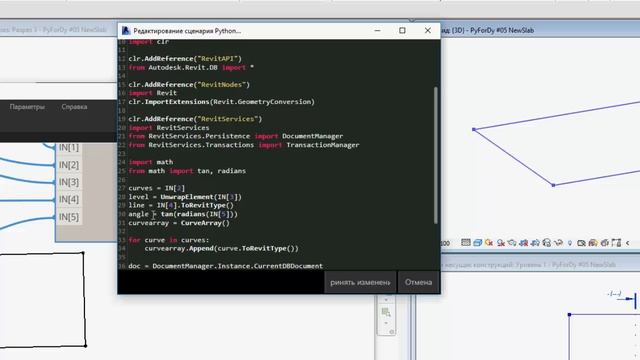Click line angle = tan(radians(IN[5]))

[x=183, y=214]
